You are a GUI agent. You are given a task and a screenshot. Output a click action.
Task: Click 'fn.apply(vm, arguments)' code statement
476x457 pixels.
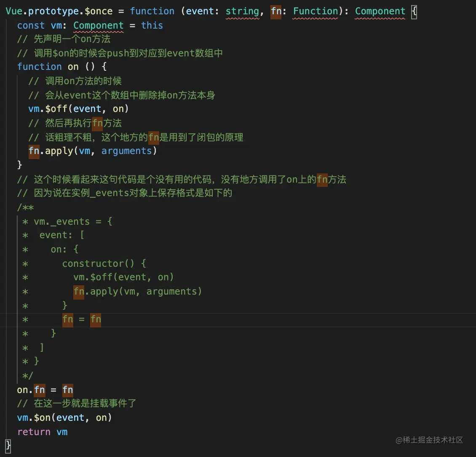coord(93,151)
